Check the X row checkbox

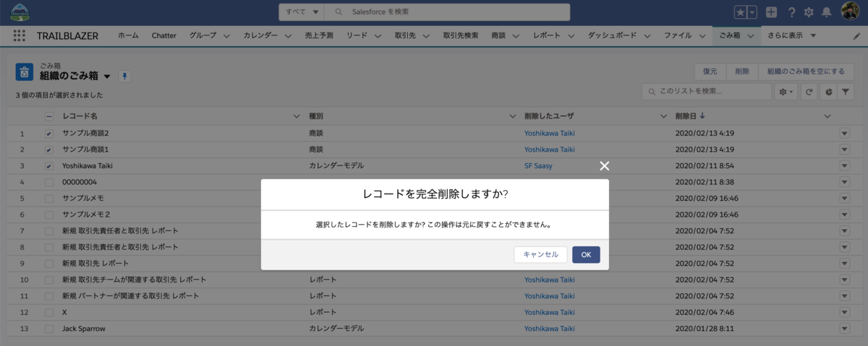[x=48, y=312]
